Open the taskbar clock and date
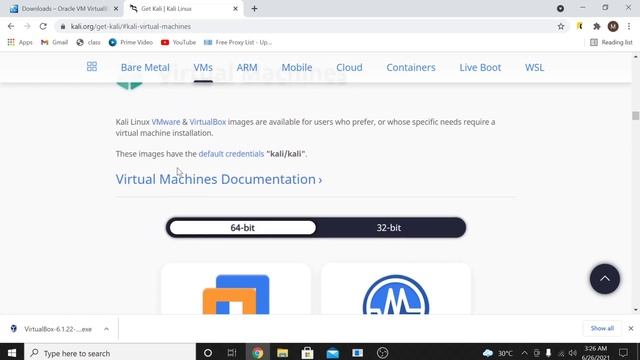This screenshot has height=360, width=640. click(x=596, y=353)
